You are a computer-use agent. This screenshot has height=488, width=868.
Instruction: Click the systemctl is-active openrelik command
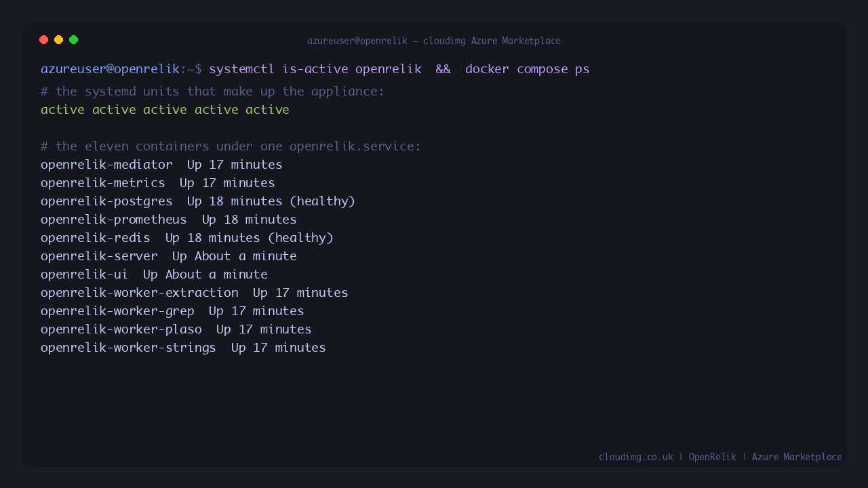pos(315,69)
